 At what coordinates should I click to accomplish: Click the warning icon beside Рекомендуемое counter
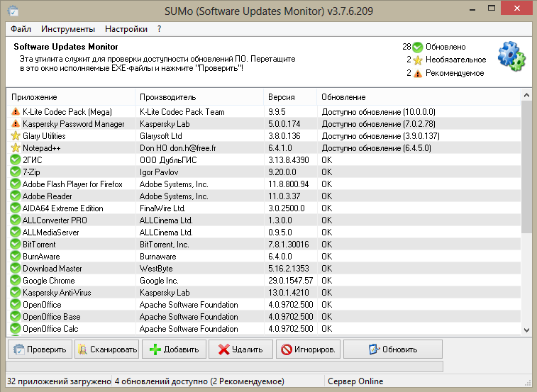pyautogui.click(x=418, y=73)
